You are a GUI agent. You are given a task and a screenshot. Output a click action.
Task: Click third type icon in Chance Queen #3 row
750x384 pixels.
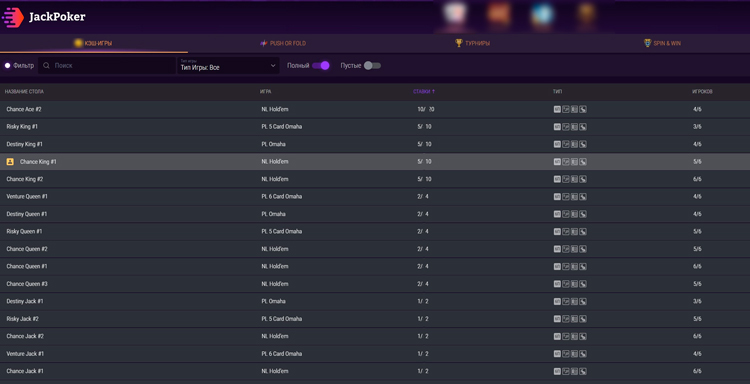pos(574,284)
